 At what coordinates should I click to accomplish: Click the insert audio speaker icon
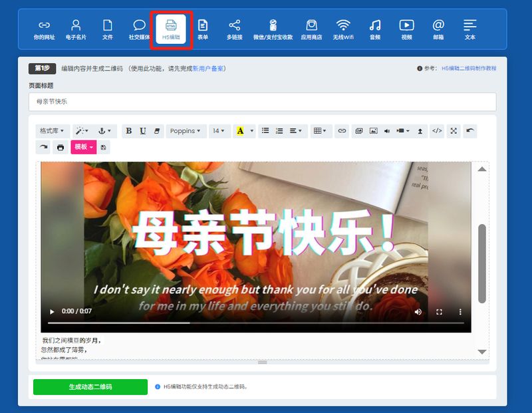[x=387, y=131]
